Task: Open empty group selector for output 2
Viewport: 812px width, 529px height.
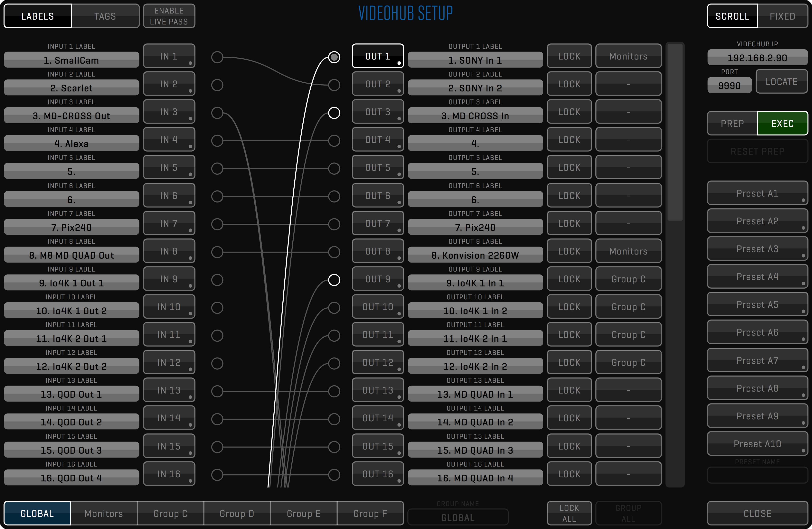Action: tap(628, 84)
